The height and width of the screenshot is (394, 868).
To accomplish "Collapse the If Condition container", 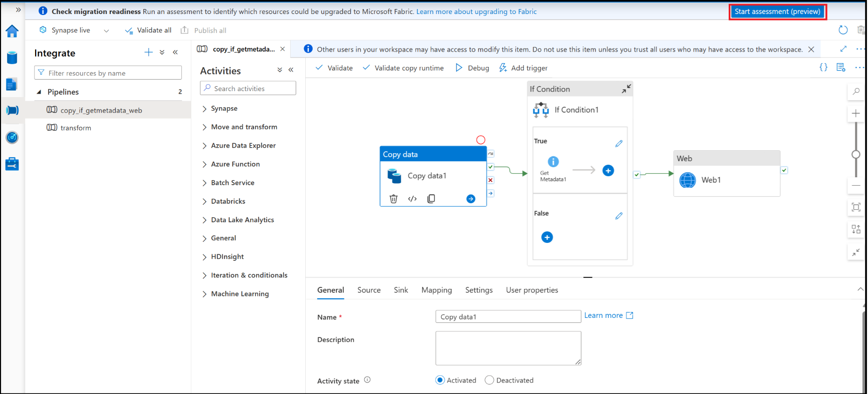I will point(626,89).
